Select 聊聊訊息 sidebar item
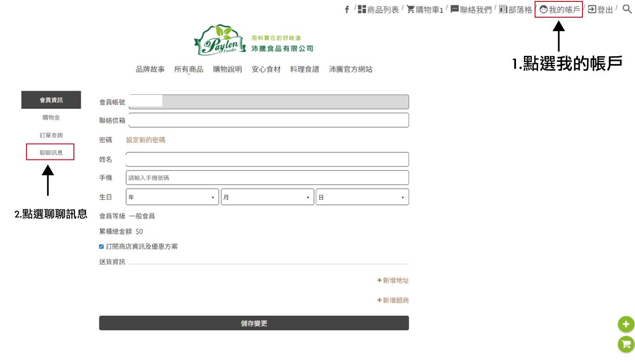635x364 pixels. click(51, 152)
